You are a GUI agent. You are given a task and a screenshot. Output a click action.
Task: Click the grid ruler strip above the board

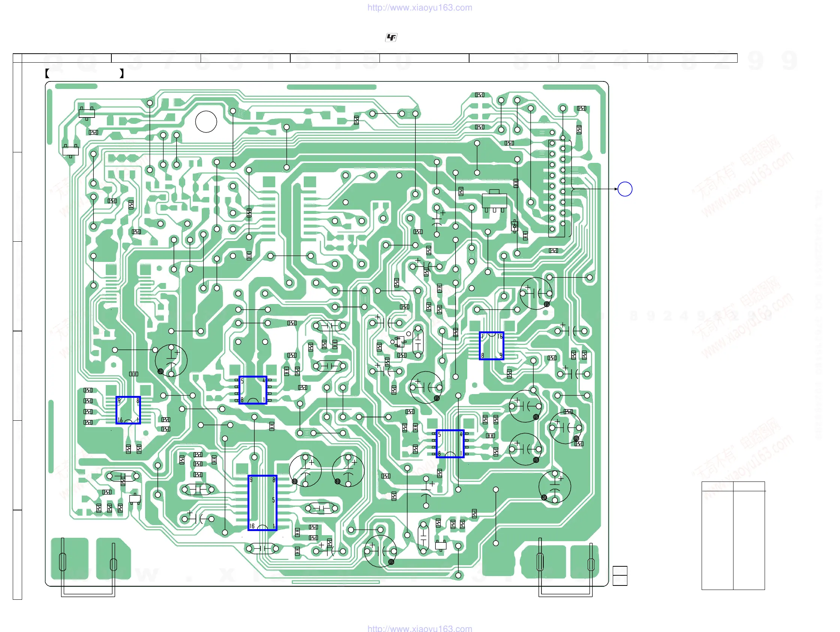point(376,58)
